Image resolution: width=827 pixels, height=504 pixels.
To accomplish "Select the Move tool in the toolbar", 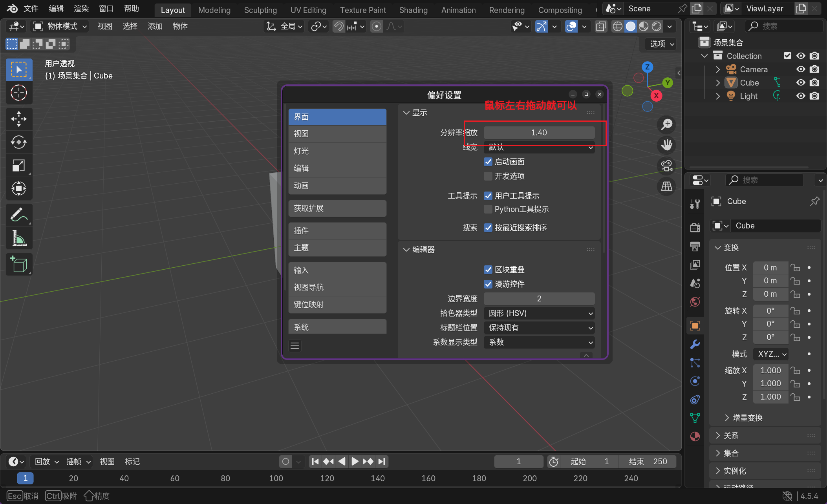I will (x=18, y=119).
